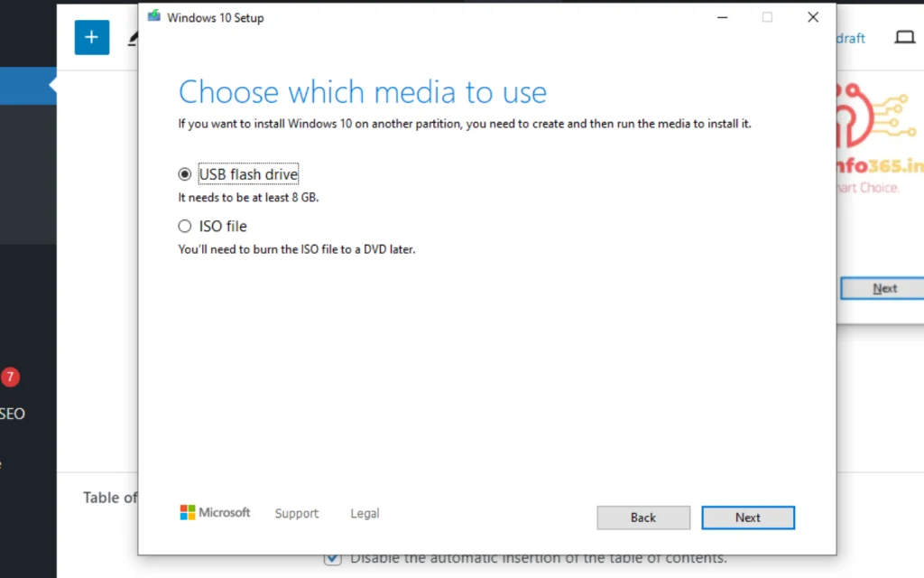This screenshot has width=924, height=578.
Task: Click the blue Add block plus icon
Action: (x=91, y=37)
